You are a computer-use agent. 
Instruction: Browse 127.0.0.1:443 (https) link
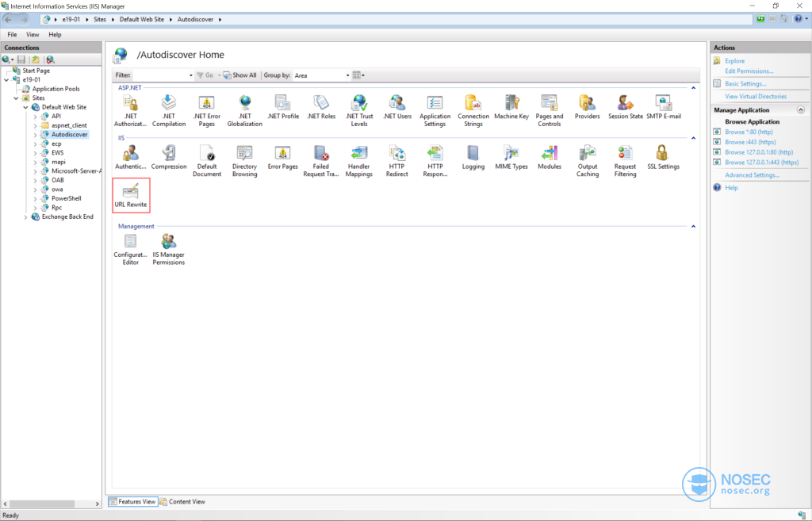pyautogui.click(x=762, y=163)
